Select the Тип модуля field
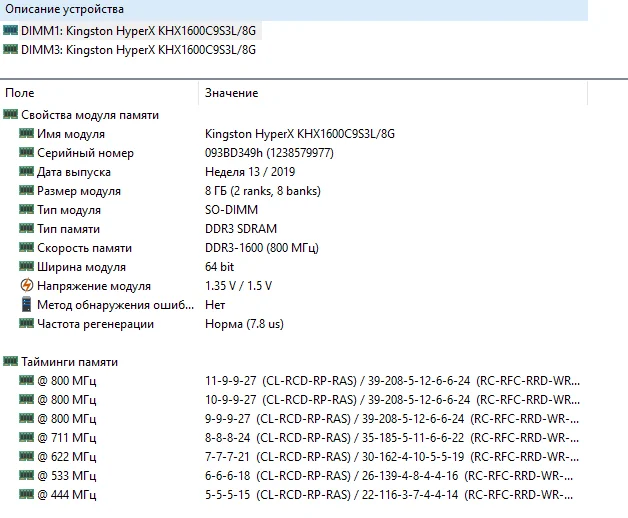The width and height of the screenshot is (628, 518). pos(69,210)
